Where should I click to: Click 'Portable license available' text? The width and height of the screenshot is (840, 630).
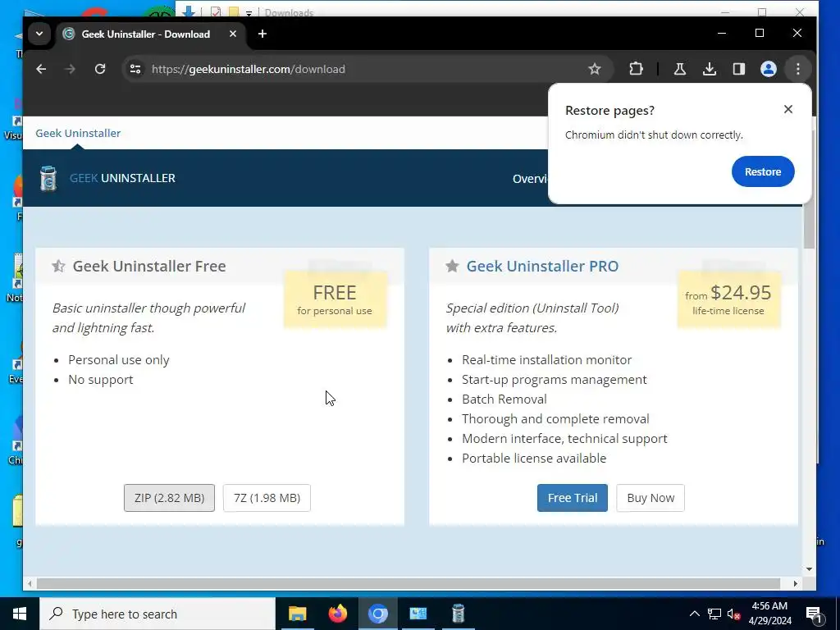[x=533, y=459]
